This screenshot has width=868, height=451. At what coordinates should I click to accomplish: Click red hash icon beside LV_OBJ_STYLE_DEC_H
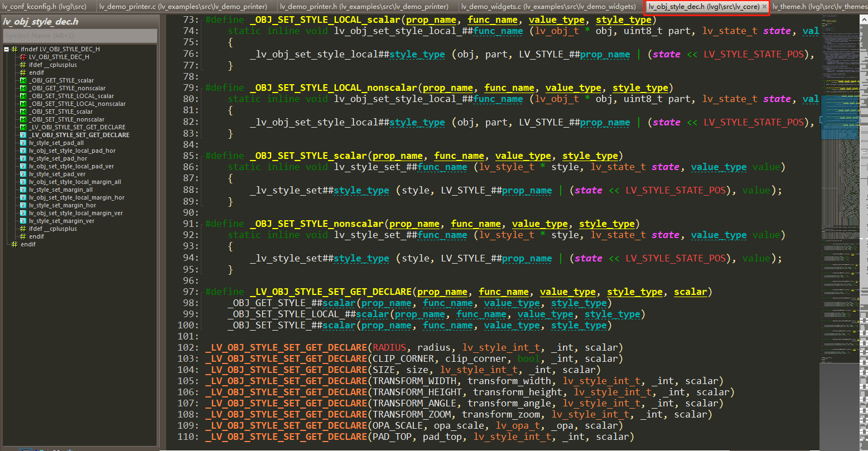(x=23, y=57)
